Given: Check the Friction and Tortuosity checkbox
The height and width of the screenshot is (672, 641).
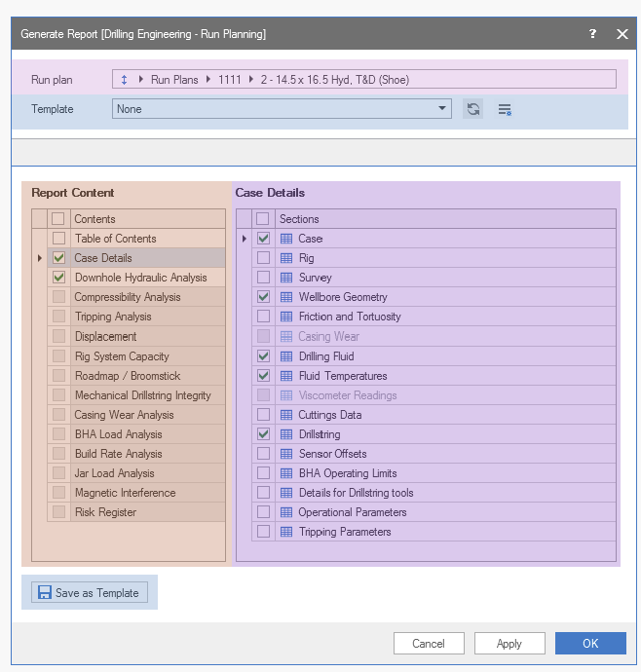Looking at the screenshot, I should (263, 317).
